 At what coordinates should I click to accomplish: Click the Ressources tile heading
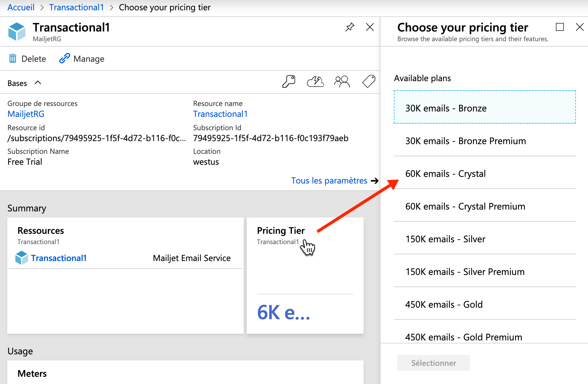click(x=41, y=231)
